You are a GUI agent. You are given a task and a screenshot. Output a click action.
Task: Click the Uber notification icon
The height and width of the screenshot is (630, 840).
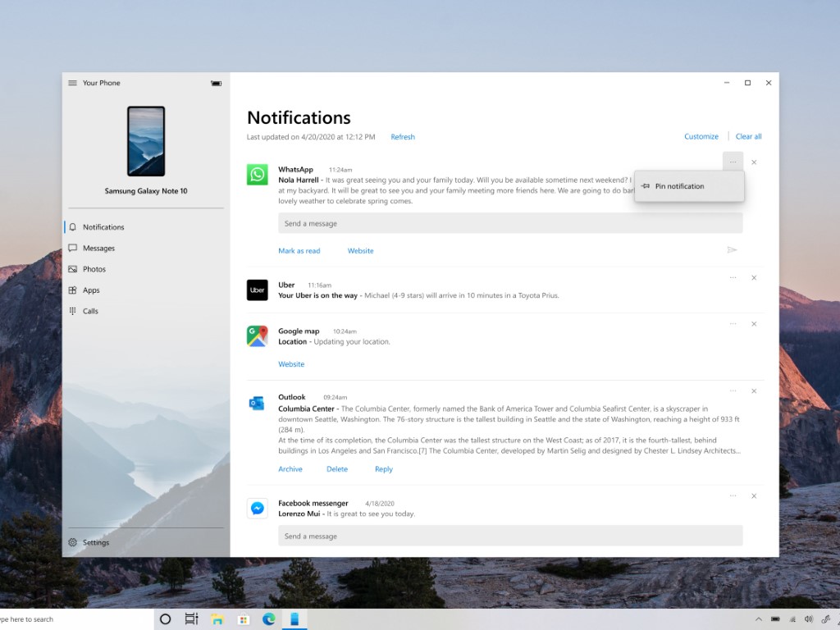coord(258,290)
